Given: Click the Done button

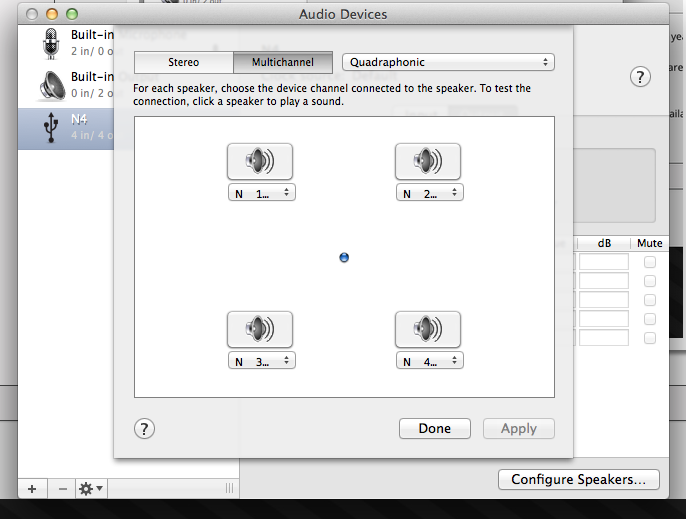Looking at the screenshot, I should coord(435,428).
